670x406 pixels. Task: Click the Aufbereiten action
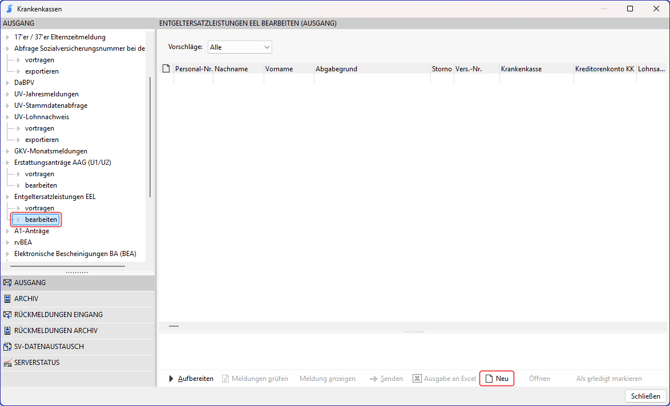click(190, 379)
